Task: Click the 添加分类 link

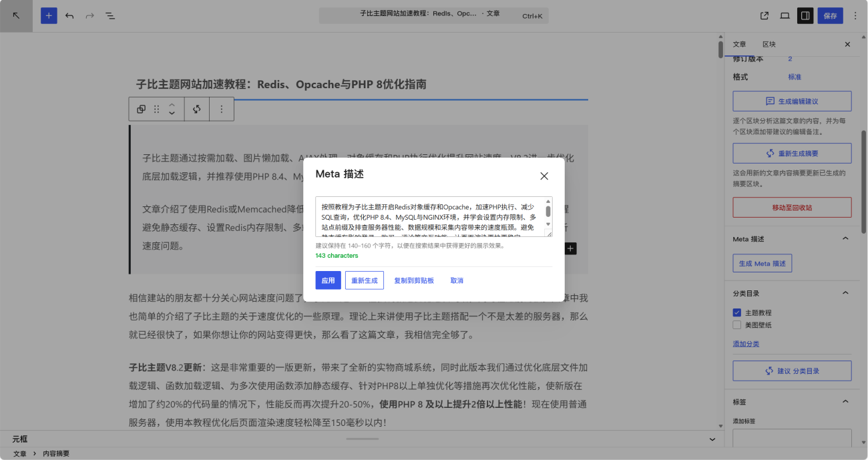Action: click(746, 344)
